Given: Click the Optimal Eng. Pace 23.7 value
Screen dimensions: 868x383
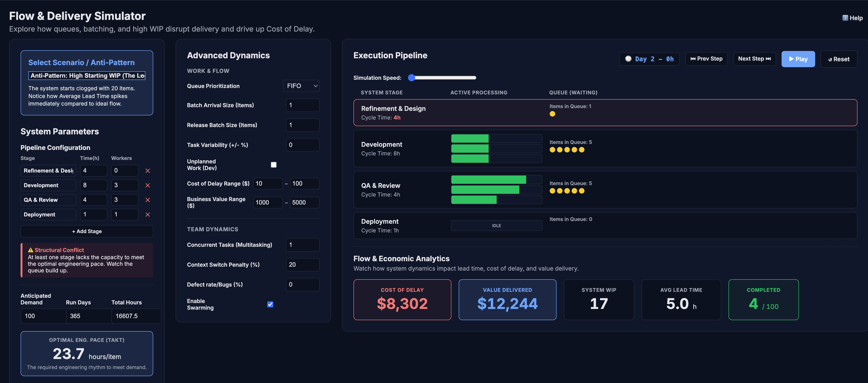Looking at the screenshot, I should coord(68,354).
